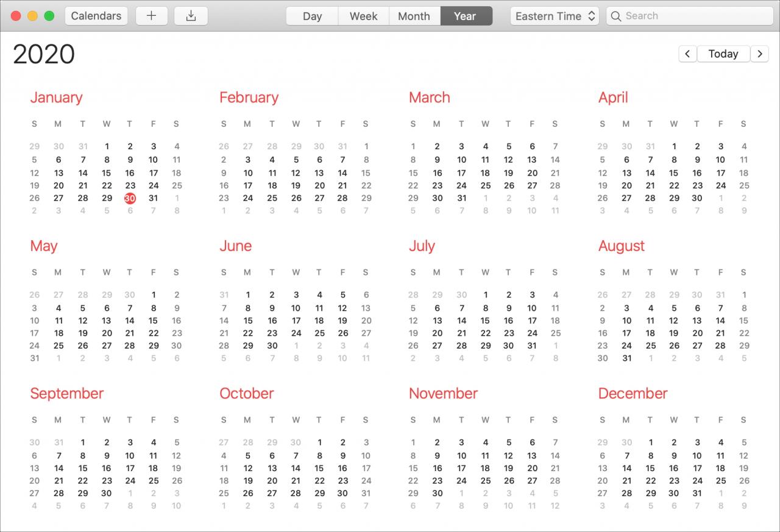Select highlighted January 30 date

(130, 198)
